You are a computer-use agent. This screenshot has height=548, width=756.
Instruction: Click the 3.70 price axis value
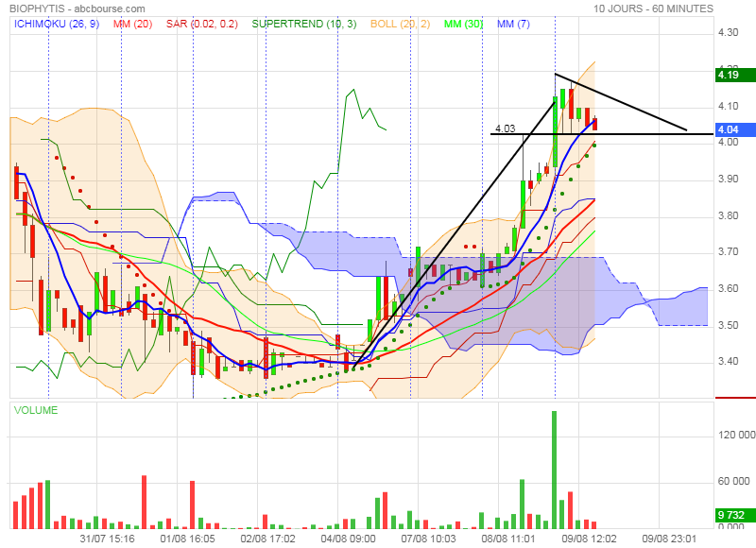coord(728,251)
